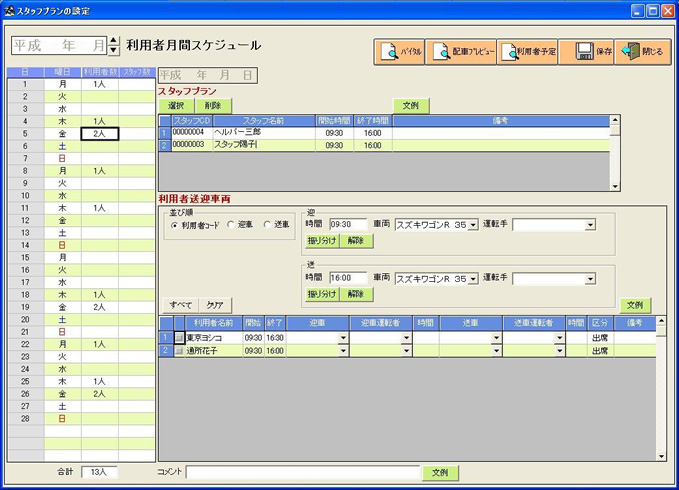The width and height of the screenshot is (679, 490).
Task: Expand drop-off 運転手 driver dropdown
Action: pyautogui.click(x=590, y=279)
